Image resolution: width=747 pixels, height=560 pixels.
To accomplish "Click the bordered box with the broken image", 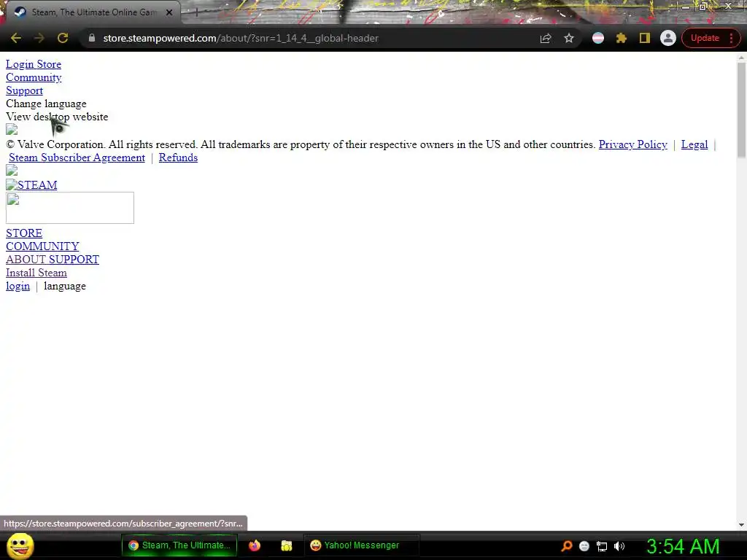I will 70,208.
